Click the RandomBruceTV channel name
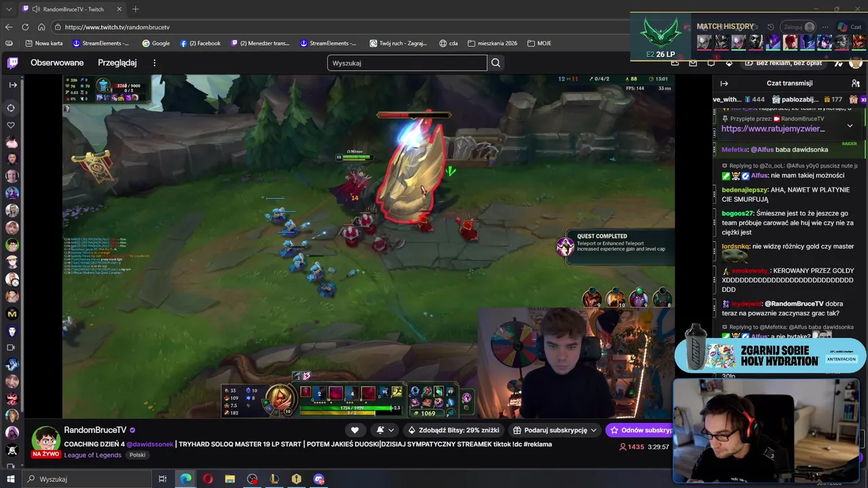This screenshot has height=488, width=868. [x=95, y=430]
